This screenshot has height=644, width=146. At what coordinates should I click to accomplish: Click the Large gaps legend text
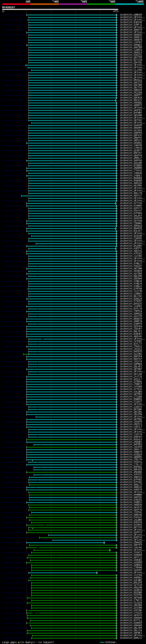[x=28, y=642]
